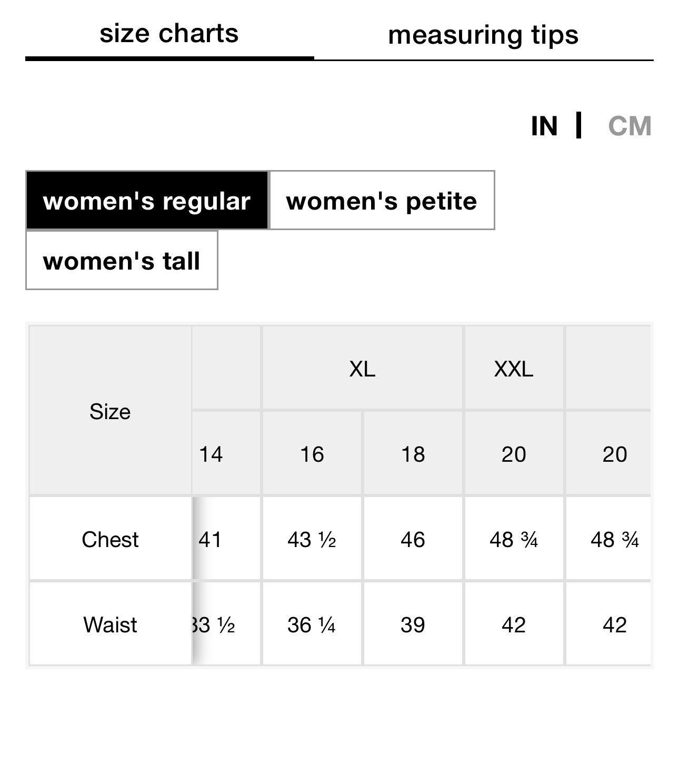The height and width of the screenshot is (784, 679).
Task: Tap the size 14 header cell
Action: tap(212, 454)
